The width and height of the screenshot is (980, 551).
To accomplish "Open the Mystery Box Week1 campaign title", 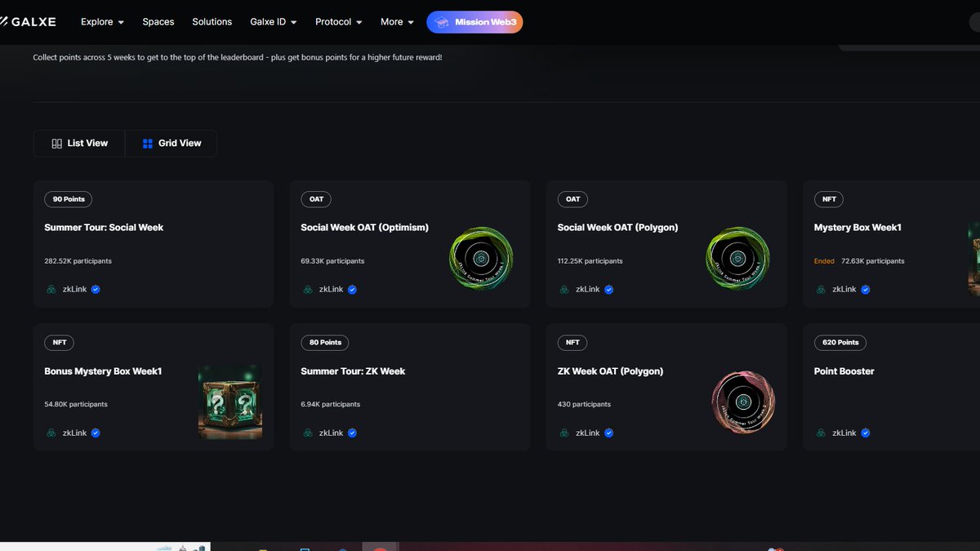I will pos(857,228).
